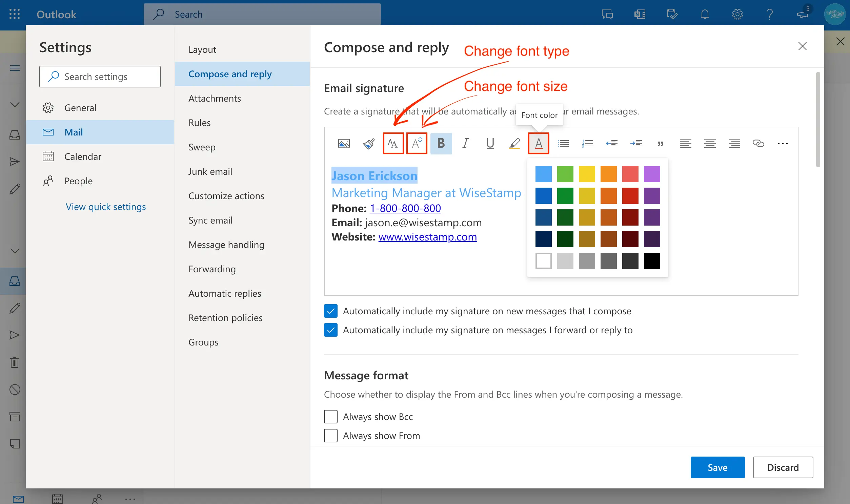
Task: Increase indent of signature text
Action: [x=636, y=143]
